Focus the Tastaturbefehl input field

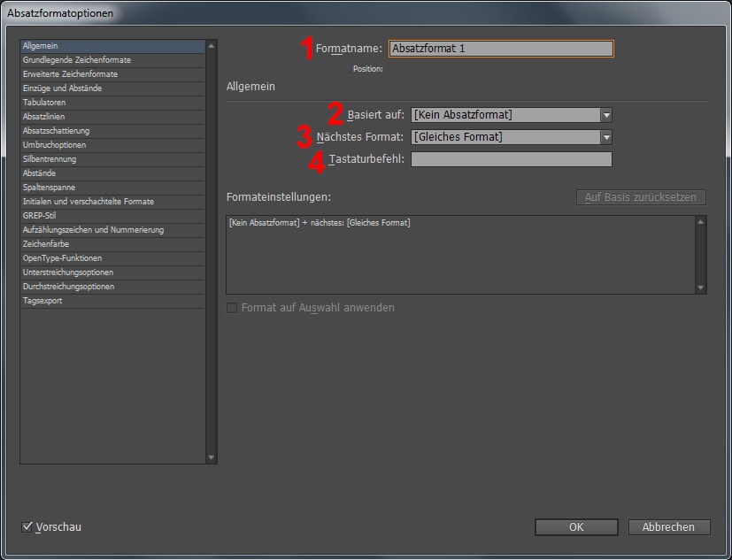click(x=511, y=159)
